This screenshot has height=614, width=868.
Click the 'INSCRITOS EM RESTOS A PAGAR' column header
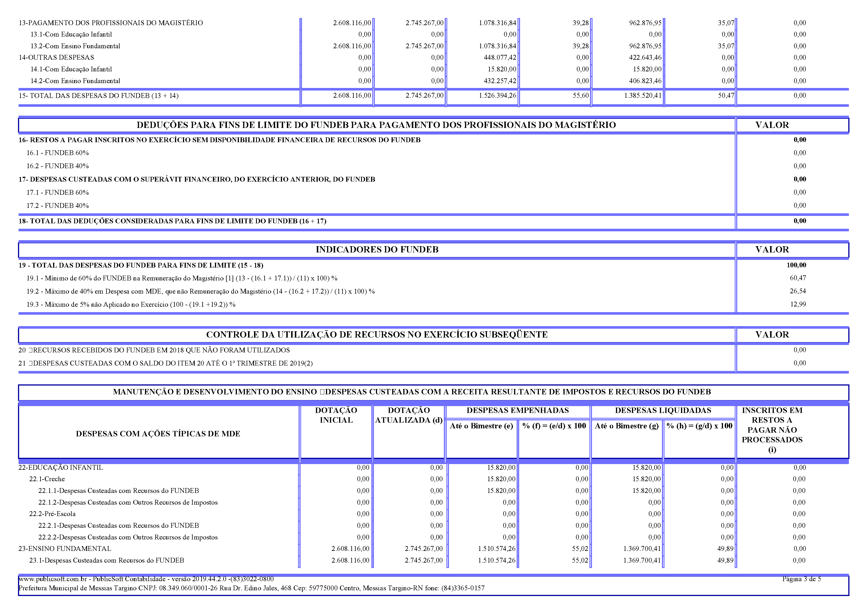(772, 430)
